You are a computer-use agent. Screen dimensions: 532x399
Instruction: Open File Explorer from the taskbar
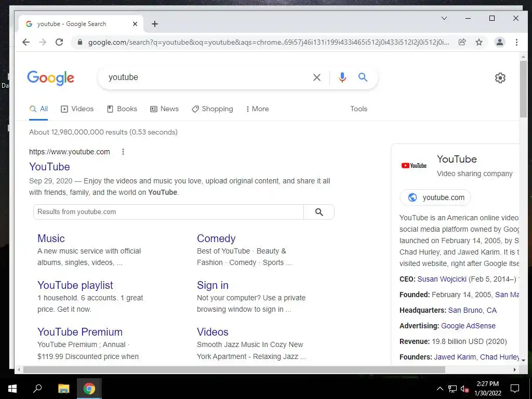click(x=63, y=389)
